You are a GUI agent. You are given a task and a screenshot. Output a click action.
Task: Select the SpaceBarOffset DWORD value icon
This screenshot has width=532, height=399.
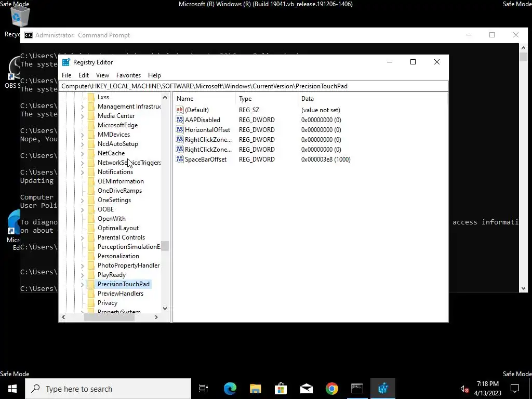[x=179, y=159]
